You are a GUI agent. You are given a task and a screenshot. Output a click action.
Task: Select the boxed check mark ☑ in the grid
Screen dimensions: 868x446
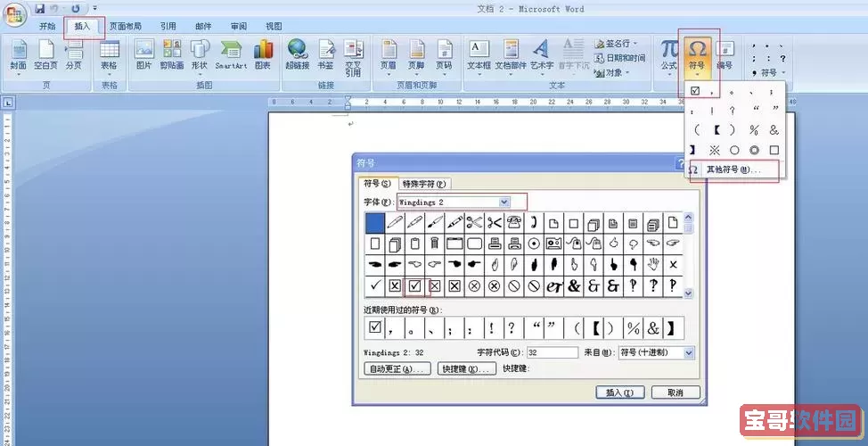pyautogui.click(x=414, y=285)
